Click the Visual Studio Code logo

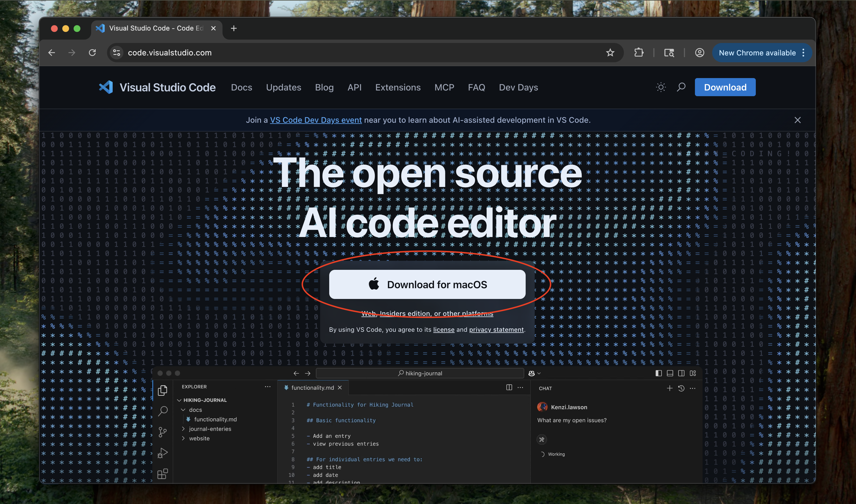[106, 87]
